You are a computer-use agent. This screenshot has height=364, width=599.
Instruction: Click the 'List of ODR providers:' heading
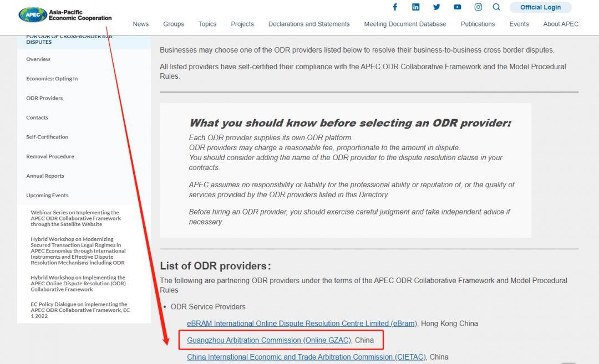coord(215,266)
